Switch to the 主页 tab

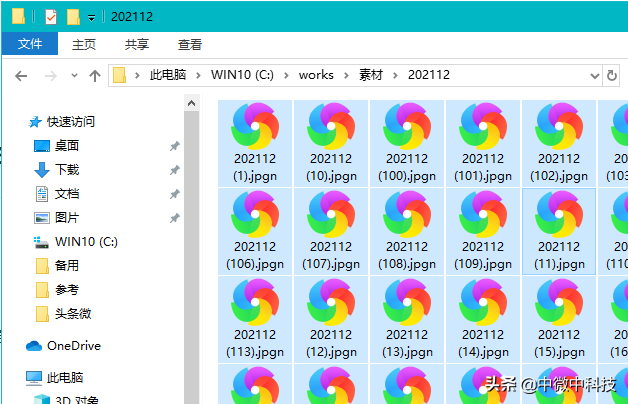click(x=84, y=44)
